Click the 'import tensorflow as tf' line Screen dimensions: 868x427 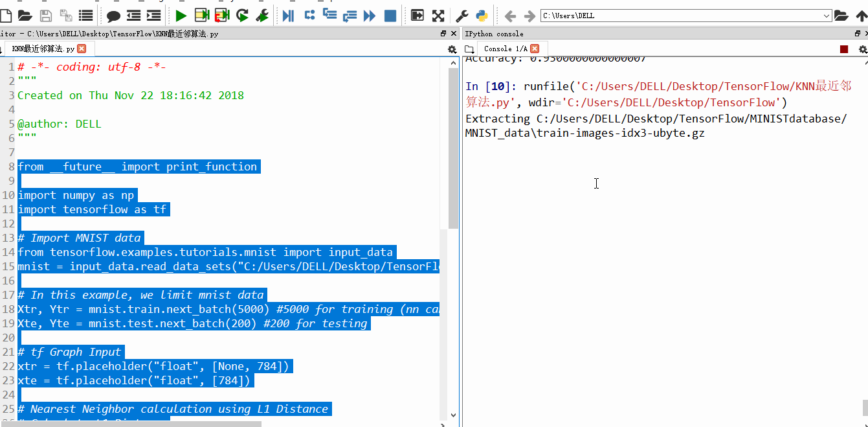[x=92, y=209]
